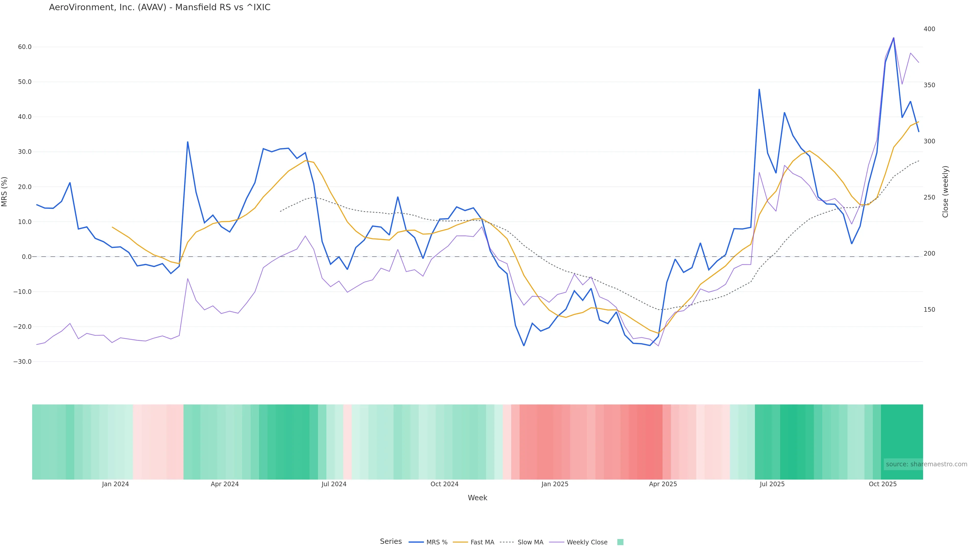Click the Jul 2025 axis label

(772, 484)
